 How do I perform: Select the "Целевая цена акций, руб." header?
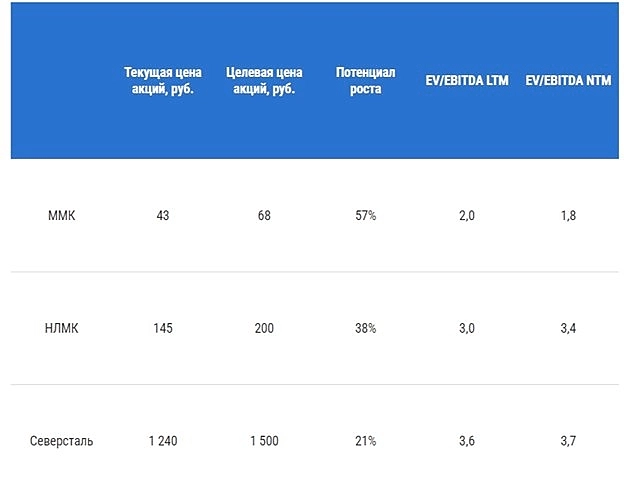[264, 81]
